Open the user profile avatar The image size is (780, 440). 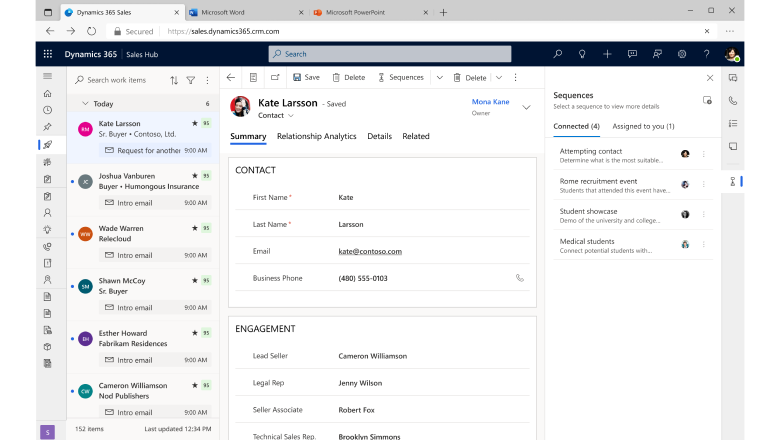732,54
